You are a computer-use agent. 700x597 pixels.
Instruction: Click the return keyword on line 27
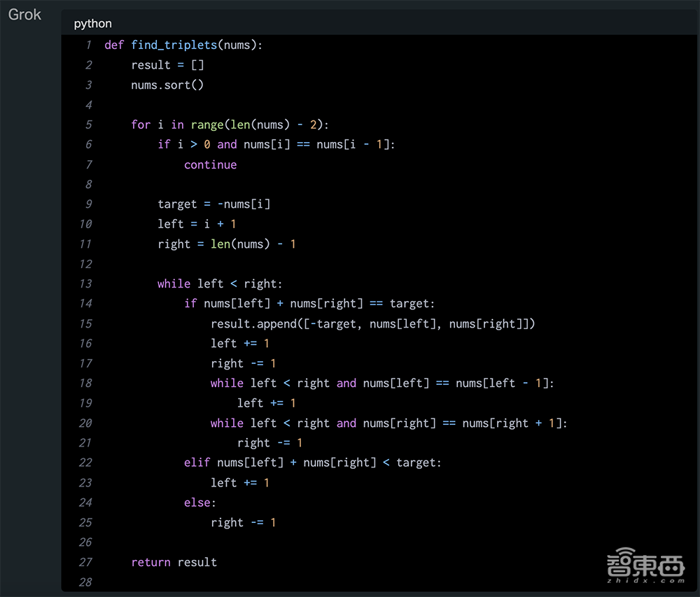(150, 562)
